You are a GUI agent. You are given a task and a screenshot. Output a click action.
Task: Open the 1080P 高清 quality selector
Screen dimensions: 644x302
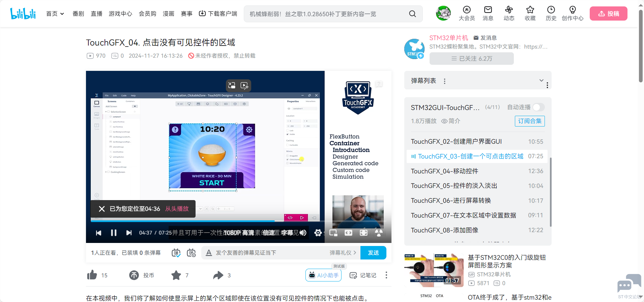(x=239, y=233)
